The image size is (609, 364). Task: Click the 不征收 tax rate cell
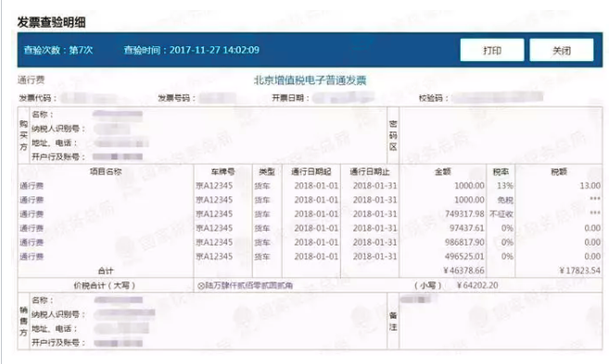501,214
